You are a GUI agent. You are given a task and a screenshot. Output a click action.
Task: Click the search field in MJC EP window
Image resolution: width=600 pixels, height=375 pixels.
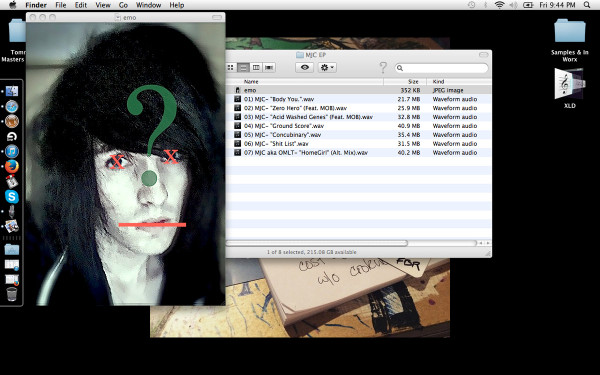tap(442, 68)
